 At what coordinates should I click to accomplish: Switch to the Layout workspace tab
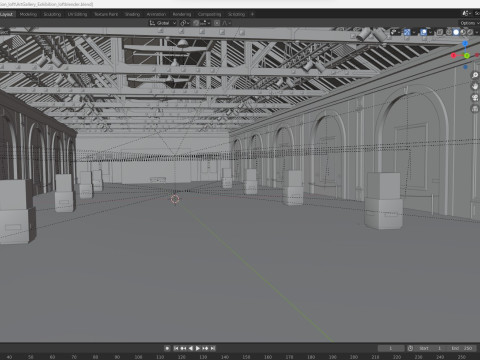[6, 14]
